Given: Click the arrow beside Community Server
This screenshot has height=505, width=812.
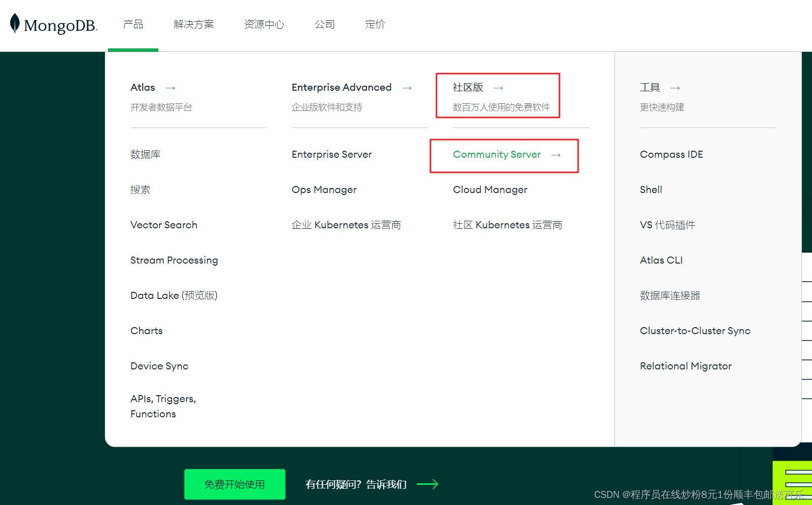Looking at the screenshot, I should [x=556, y=155].
